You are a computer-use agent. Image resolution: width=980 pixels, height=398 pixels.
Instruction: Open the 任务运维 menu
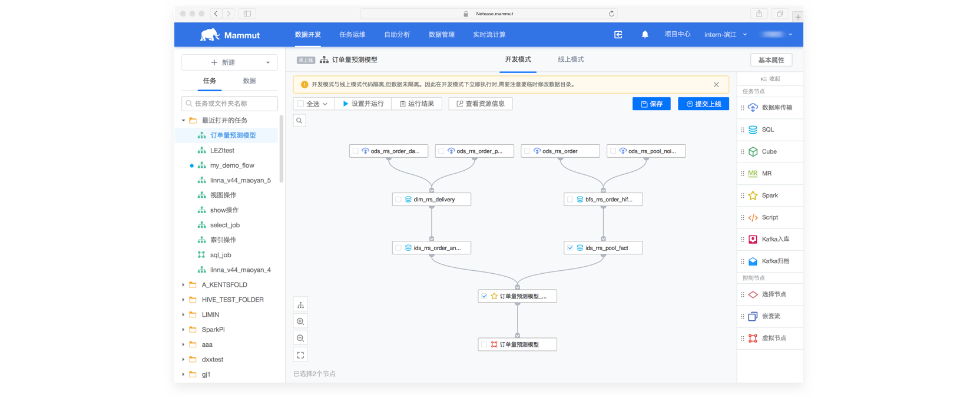pos(352,35)
